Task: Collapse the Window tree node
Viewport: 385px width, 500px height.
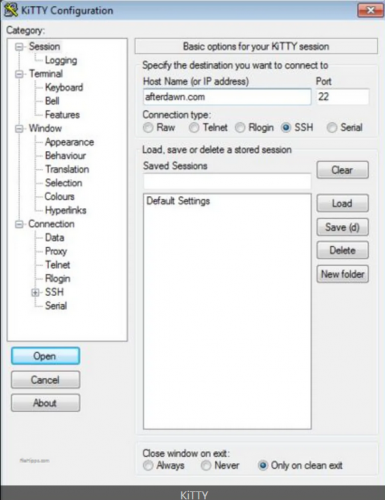Action: coord(19,128)
